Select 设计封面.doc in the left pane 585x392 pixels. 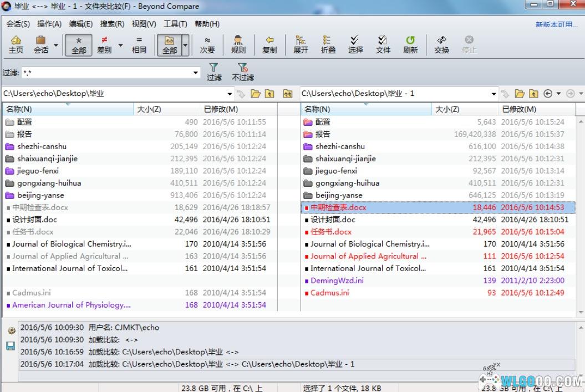coord(35,220)
